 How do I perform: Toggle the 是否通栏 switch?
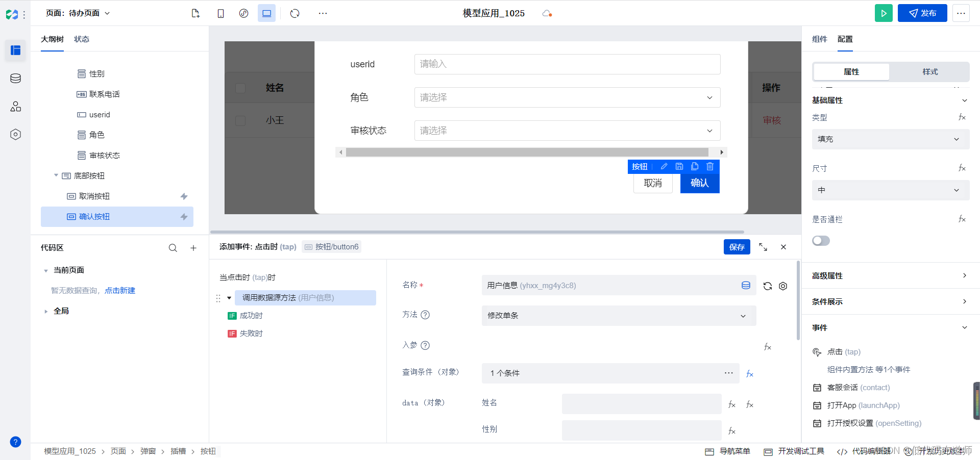821,241
